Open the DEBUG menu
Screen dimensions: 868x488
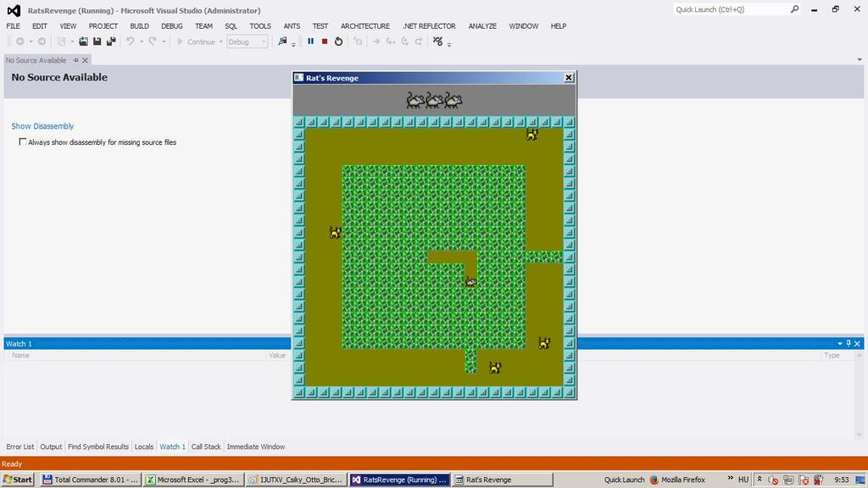(171, 26)
